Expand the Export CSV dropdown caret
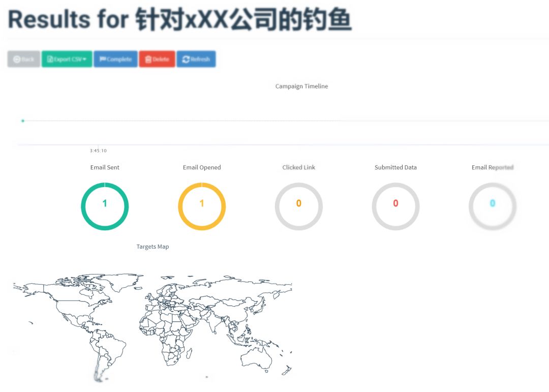 click(x=84, y=59)
